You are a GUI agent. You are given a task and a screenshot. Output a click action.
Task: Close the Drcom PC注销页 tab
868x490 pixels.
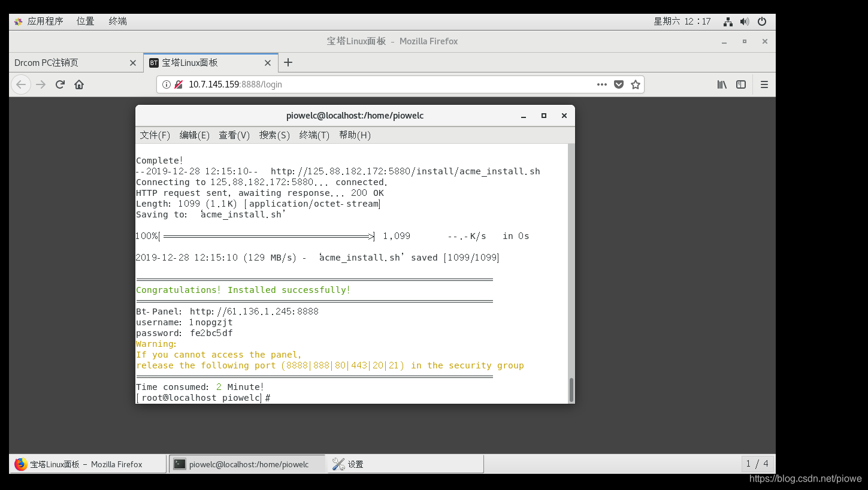(133, 63)
